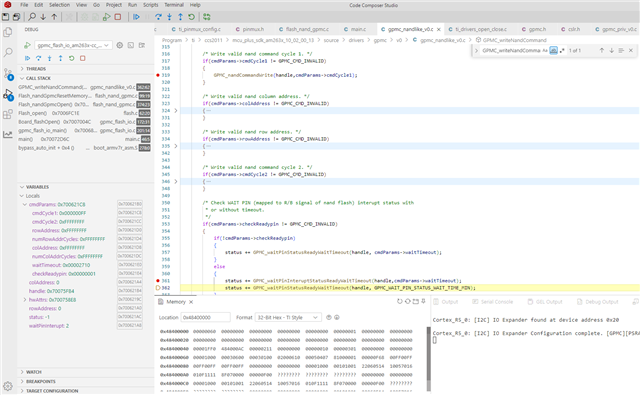The width and height of the screenshot is (640, 395).
Task: Open the debug console icon in the Debug panel
Action: [x=131, y=45]
